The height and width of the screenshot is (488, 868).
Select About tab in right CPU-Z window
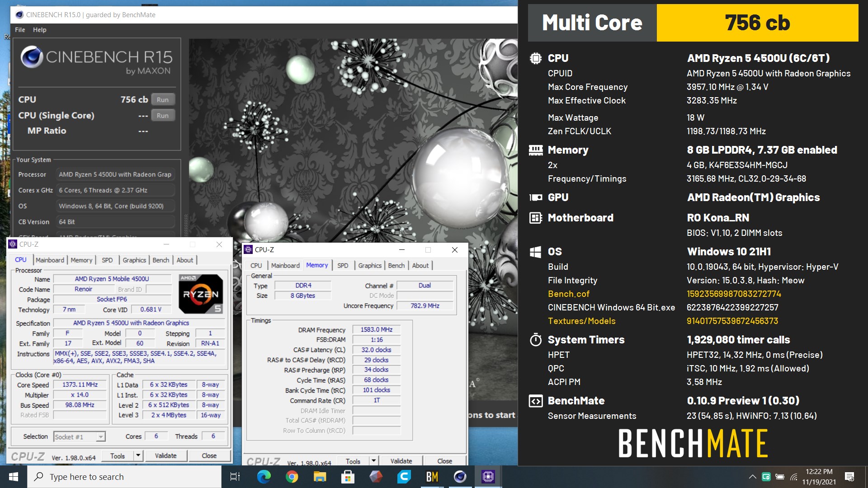coord(420,265)
